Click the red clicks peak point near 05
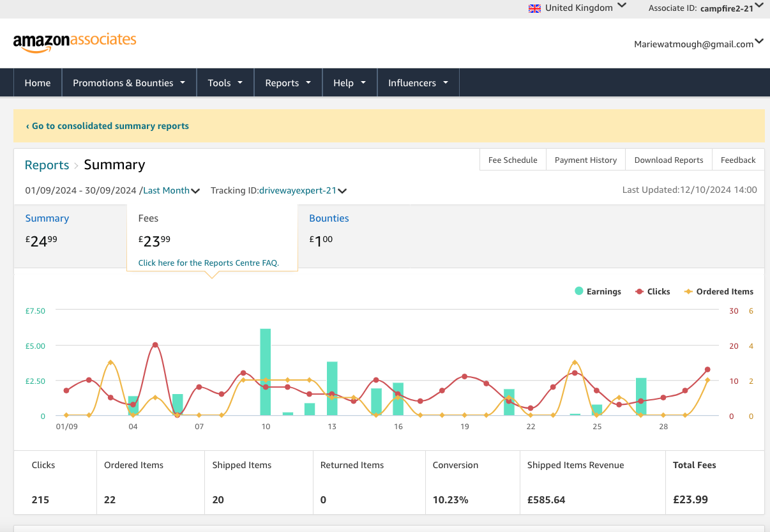Image resolution: width=770 pixels, height=532 pixels. tap(155, 345)
